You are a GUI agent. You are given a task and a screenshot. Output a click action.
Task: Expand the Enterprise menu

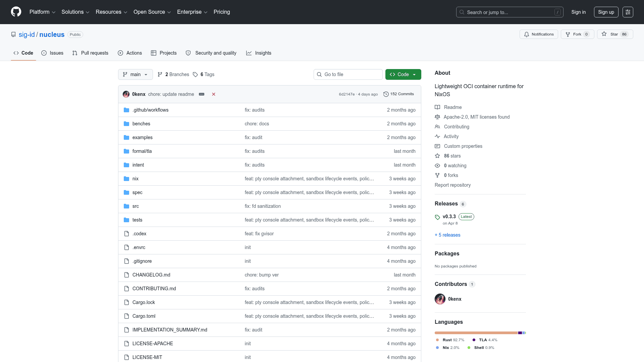click(x=192, y=12)
